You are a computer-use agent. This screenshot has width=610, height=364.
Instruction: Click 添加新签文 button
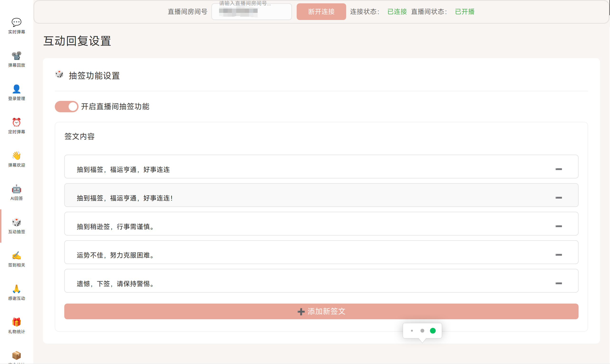321,311
